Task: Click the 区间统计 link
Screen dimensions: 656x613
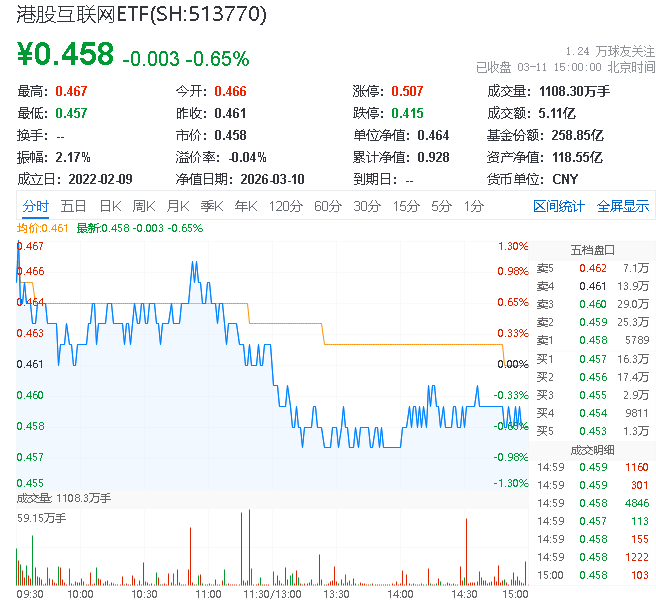Action: click(558, 206)
